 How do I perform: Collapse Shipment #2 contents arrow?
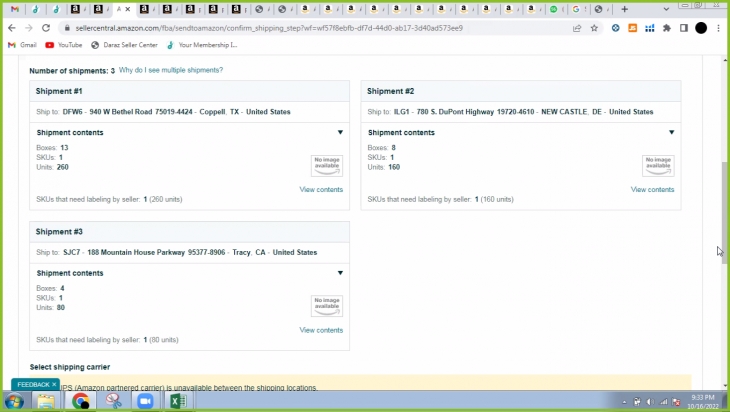click(671, 132)
